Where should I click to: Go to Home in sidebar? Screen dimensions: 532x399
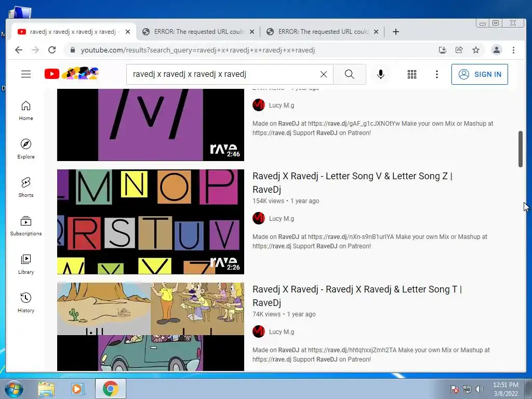click(26, 111)
